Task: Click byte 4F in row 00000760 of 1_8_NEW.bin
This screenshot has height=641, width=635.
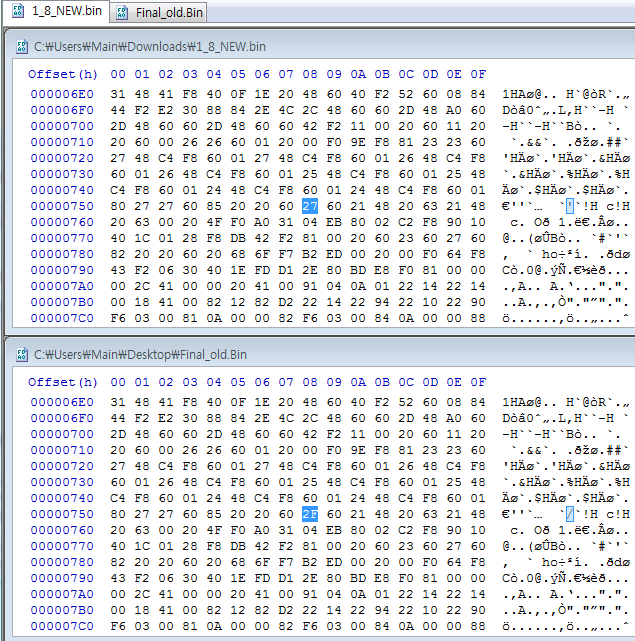Action: tap(214, 222)
